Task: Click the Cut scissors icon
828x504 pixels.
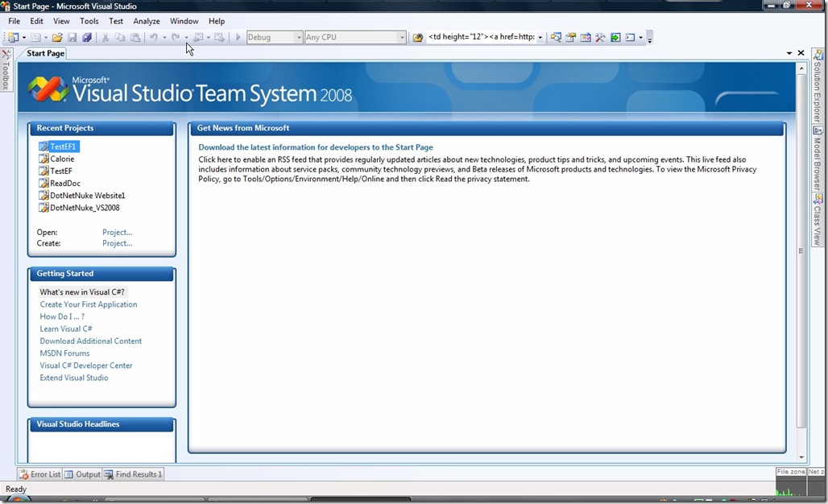Action: click(105, 38)
